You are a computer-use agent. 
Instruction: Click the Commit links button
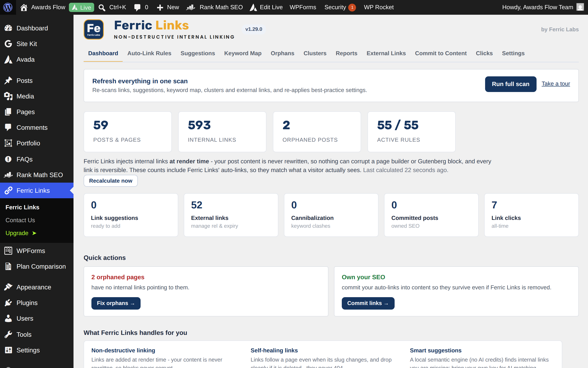(368, 303)
